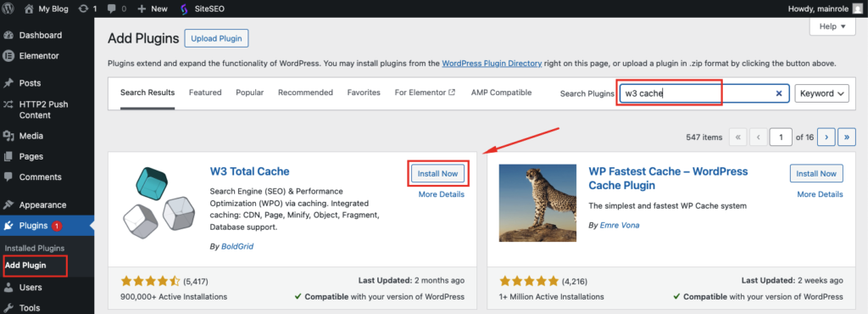Screen dimensions: 868x314
Task: Open My Blog home icon
Action: pyautogui.click(x=30, y=8)
